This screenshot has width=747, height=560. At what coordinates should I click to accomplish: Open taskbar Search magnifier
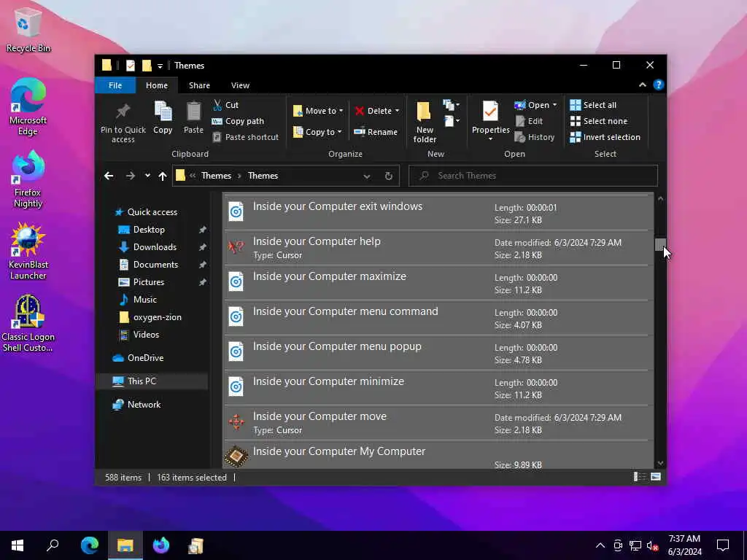[x=53, y=545]
